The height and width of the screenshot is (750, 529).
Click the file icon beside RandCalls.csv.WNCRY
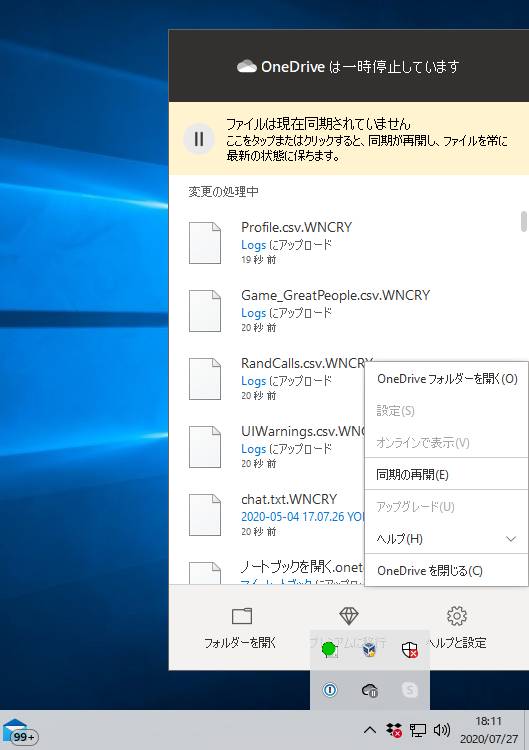tap(205, 379)
